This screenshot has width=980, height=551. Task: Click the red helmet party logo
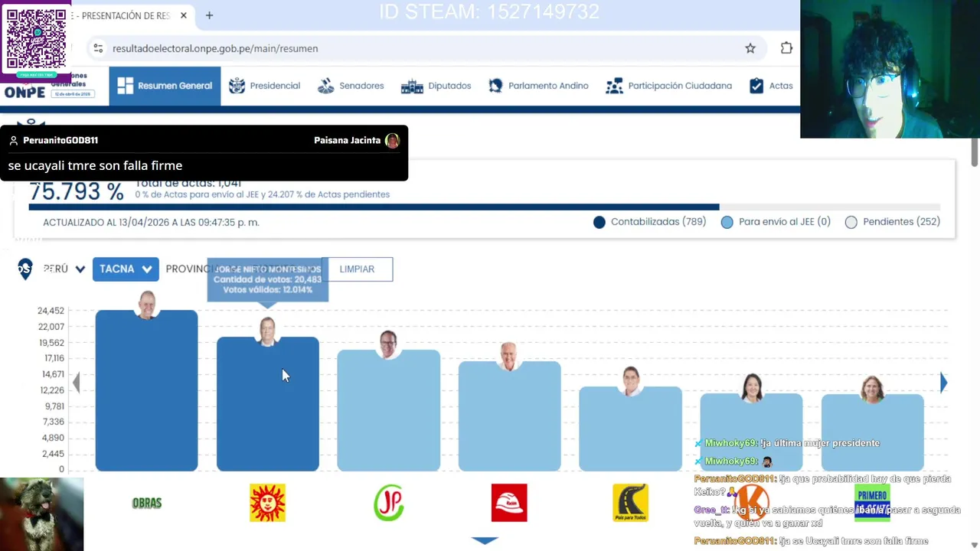(x=509, y=503)
